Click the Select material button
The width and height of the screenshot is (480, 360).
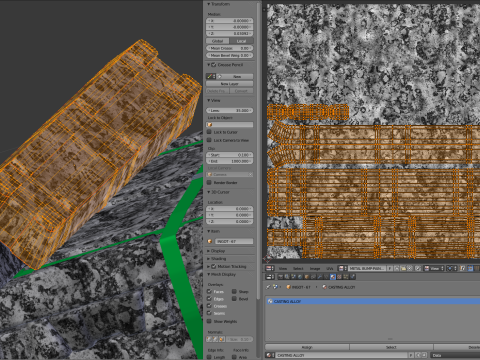(x=391, y=347)
